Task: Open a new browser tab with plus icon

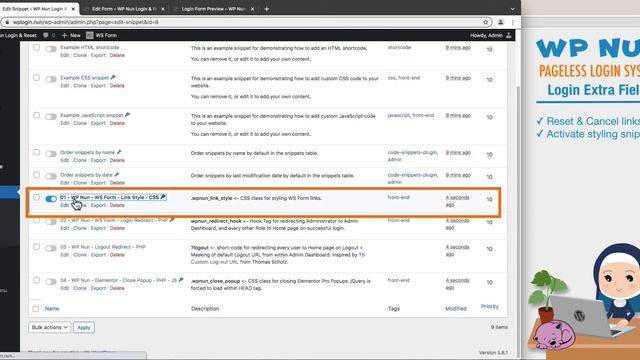Action: coord(267,9)
